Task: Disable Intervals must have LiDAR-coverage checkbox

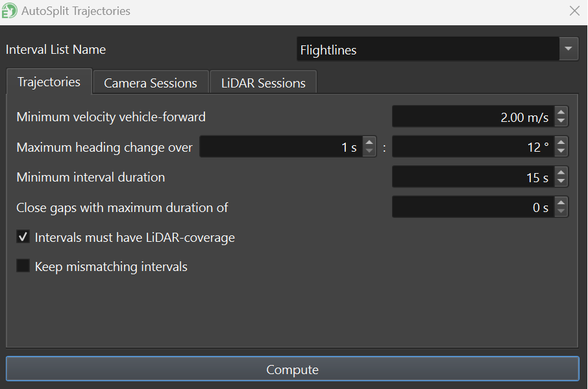Action: pos(23,237)
